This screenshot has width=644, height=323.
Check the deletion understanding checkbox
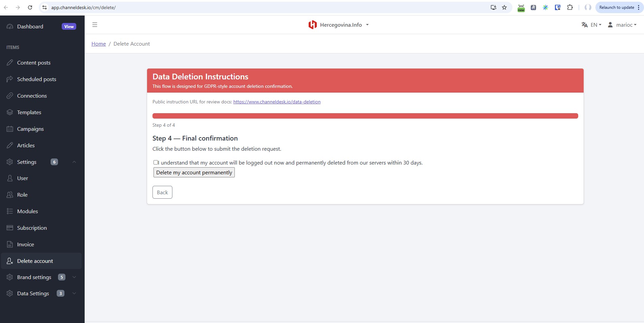click(x=156, y=163)
